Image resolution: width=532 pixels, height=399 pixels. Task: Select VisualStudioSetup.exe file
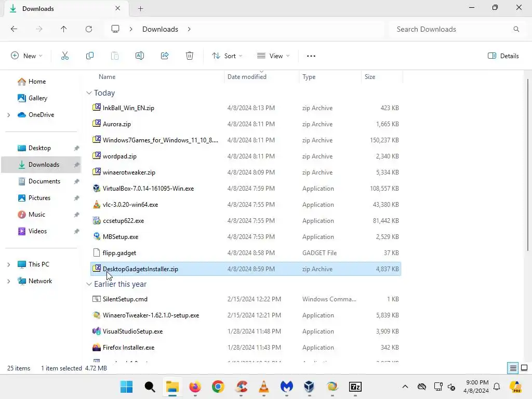coord(246,331)
